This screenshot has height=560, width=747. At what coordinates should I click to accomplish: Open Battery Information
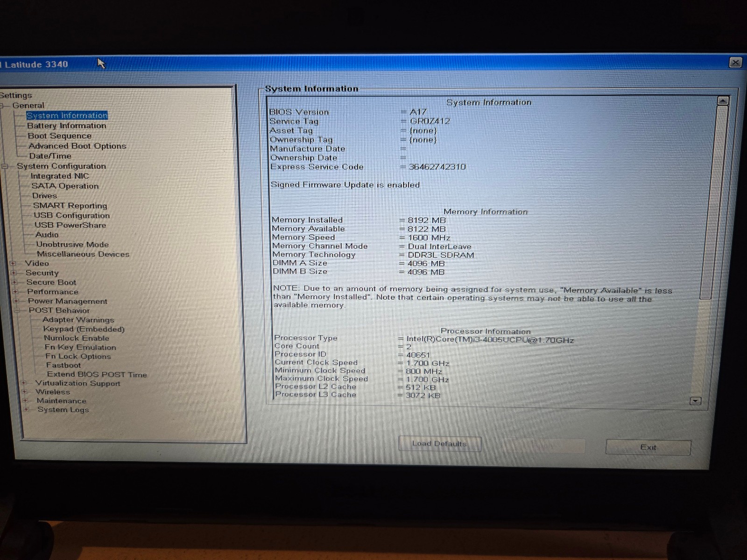click(x=67, y=126)
